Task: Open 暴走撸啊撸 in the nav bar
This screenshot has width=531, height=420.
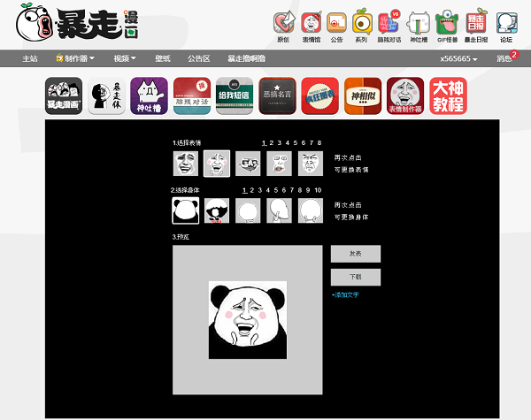Action: tap(247, 58)
